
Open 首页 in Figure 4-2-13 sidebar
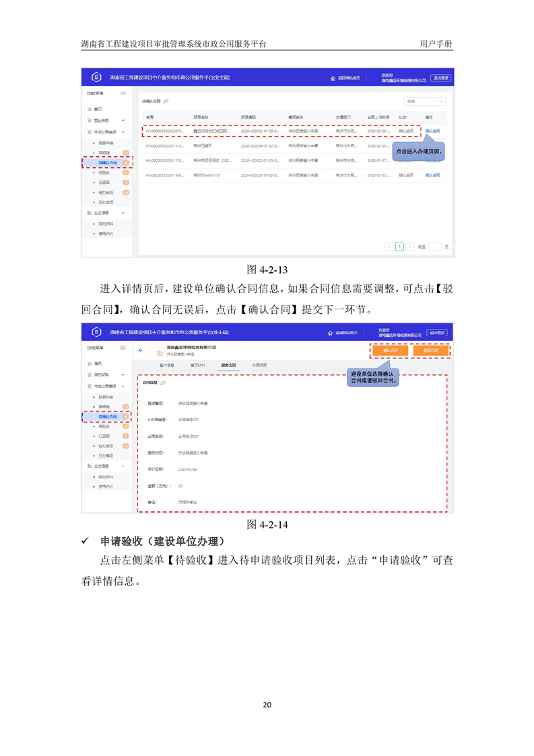tap(98, 109)
